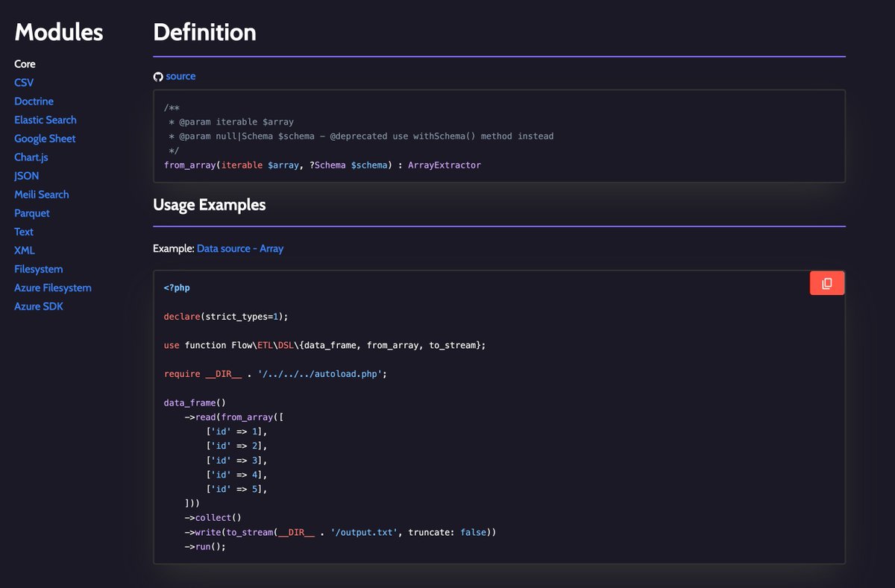Copy the PHP example code to clipboard

[827, 283]
